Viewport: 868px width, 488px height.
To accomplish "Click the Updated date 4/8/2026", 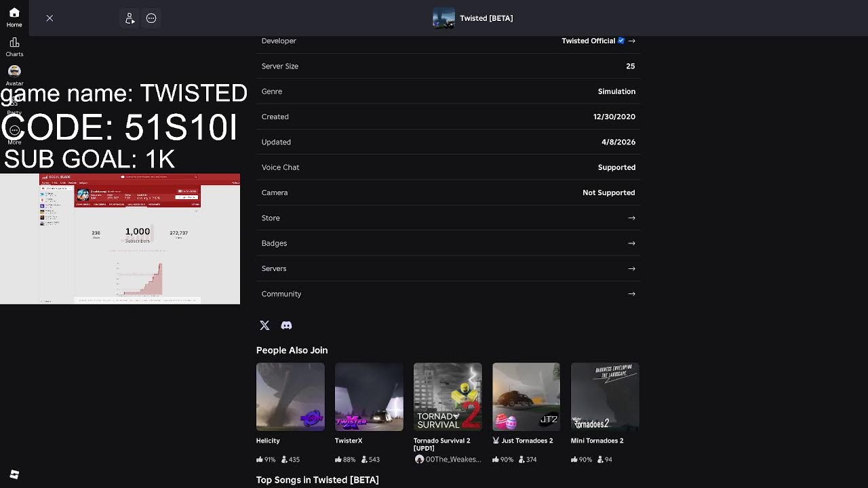I will tap(618, 142).
